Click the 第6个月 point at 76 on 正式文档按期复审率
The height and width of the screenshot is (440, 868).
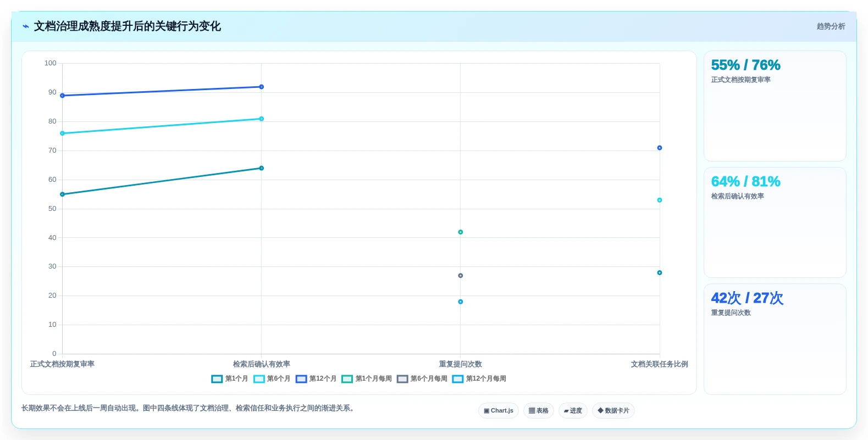63,133
